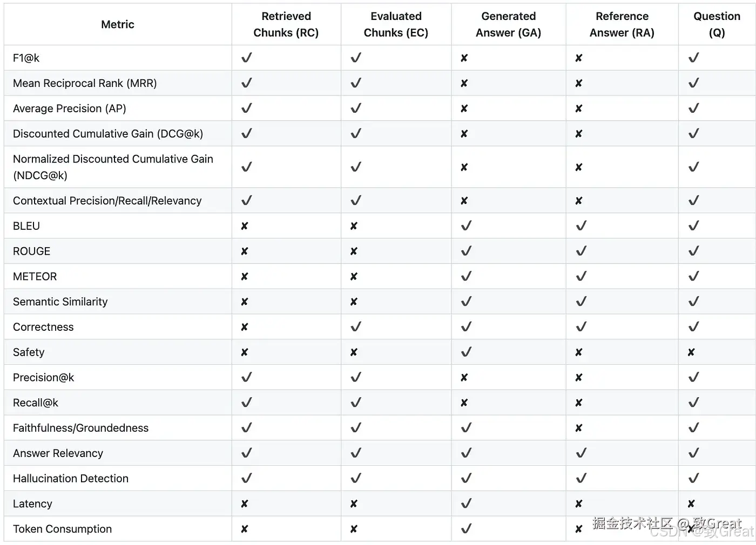Click the BLEU Retrieved Chunks cross mark
Image resolution: width=756 pixels, height=545 pixels.
point(245,226)
